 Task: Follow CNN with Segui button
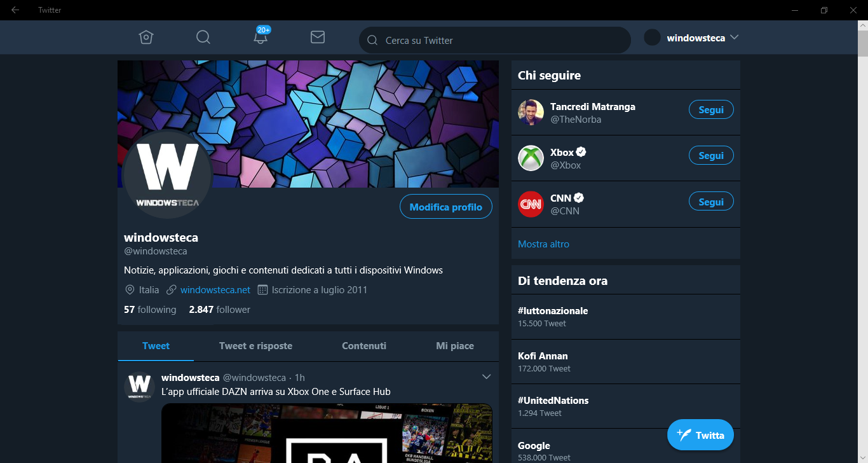pyautogui.click(x=711, y=202)
